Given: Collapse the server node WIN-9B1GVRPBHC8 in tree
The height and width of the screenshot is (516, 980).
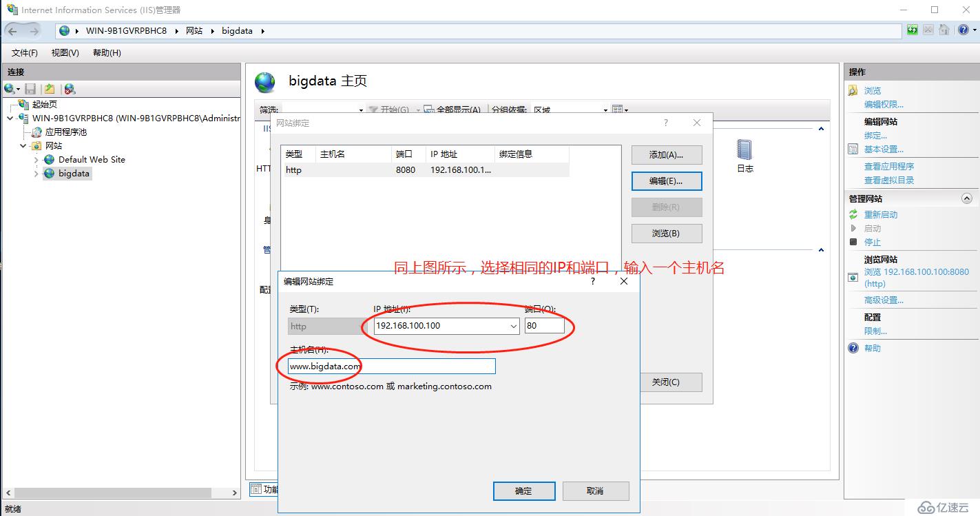Looking at the screenshot, I should [10, 118].
